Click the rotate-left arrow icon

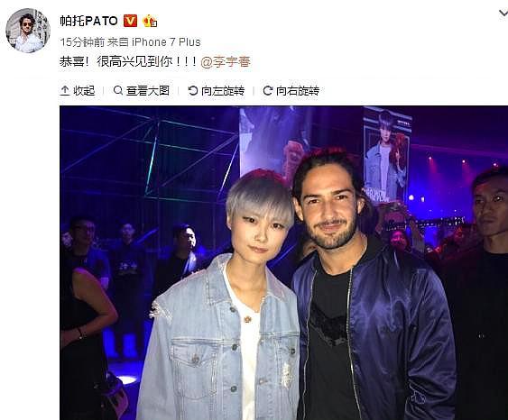(193, 91)
